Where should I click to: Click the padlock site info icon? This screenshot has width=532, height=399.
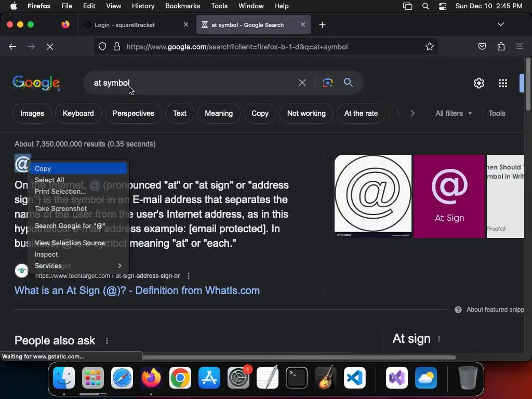117,46
